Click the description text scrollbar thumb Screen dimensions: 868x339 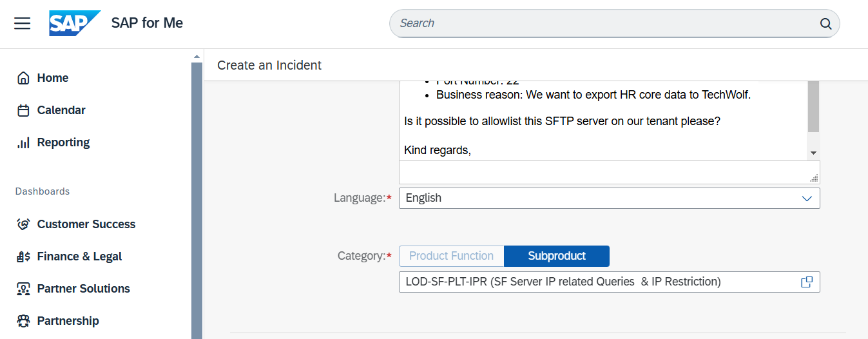[x=813, y=106]
